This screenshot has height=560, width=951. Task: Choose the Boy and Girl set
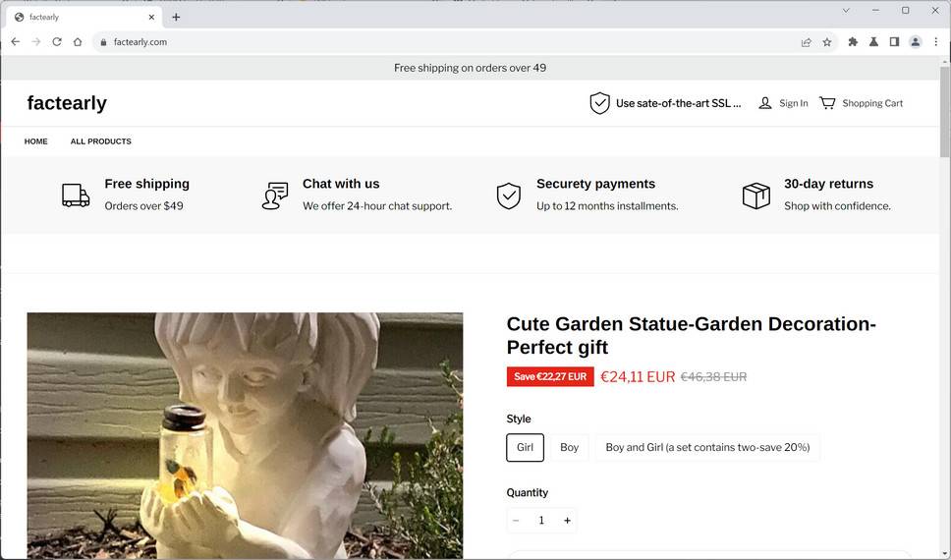coord(707,448)
